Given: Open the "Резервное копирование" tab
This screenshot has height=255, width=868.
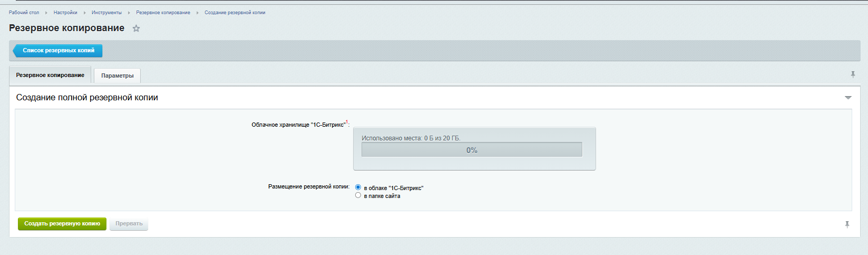Looking at the screenshot, I should coord(50,75).
